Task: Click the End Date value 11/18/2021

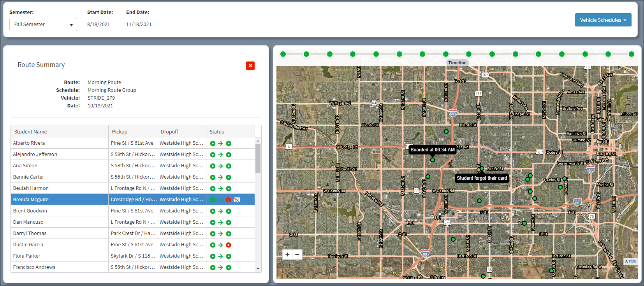Action: coord(139,25)
